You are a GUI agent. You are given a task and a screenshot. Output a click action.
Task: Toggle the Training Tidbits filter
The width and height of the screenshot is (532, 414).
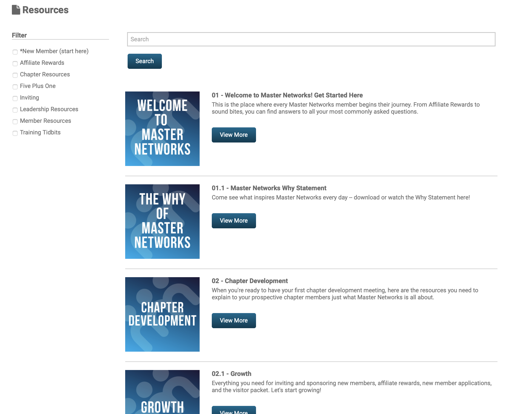15,133
